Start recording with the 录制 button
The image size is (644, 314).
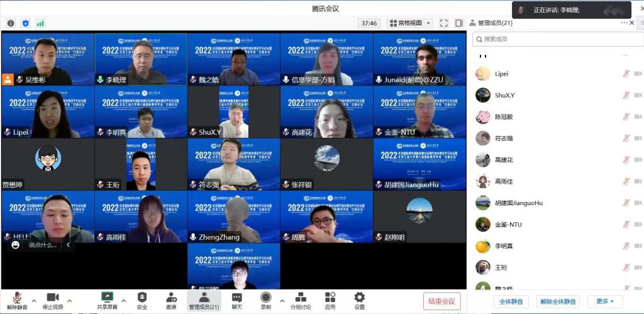pos(265,300)
